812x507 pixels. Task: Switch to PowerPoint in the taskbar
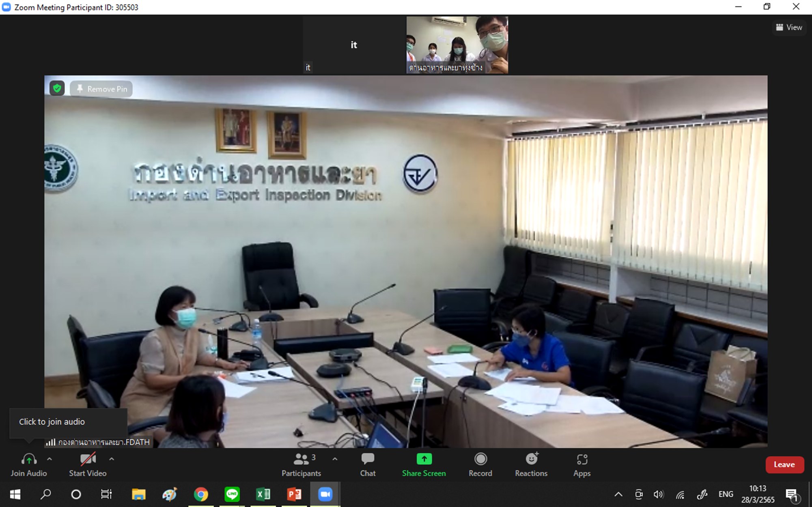pyautogui.click(x=294, y=494)
